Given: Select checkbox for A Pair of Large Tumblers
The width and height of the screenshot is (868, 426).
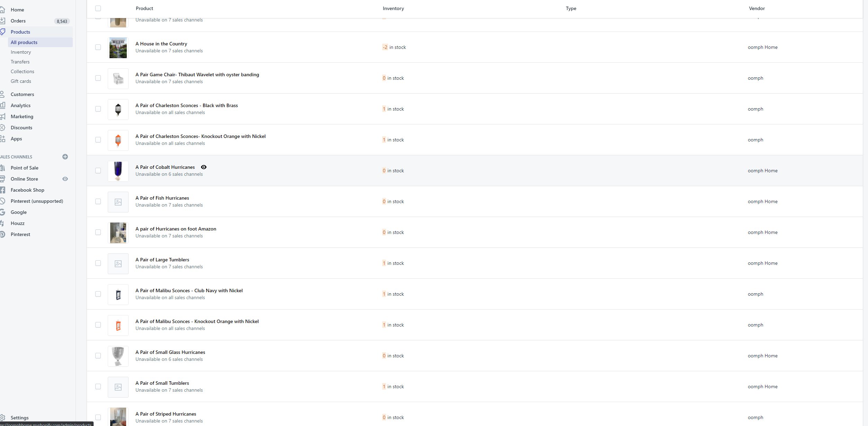Looking at the screenshot, I should (98, 263).
